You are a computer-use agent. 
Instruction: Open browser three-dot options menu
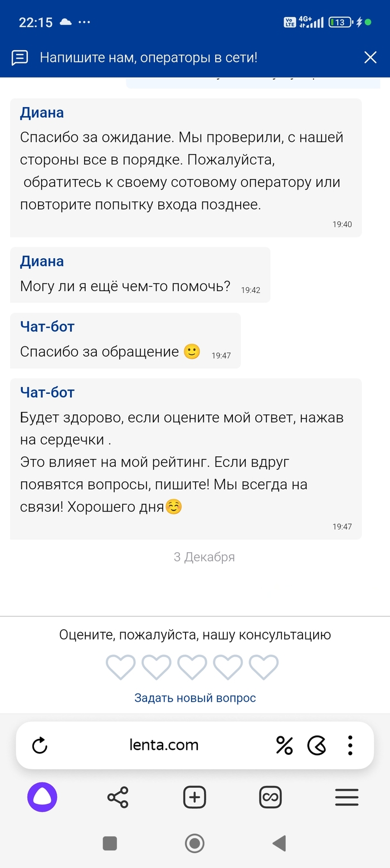350,745
